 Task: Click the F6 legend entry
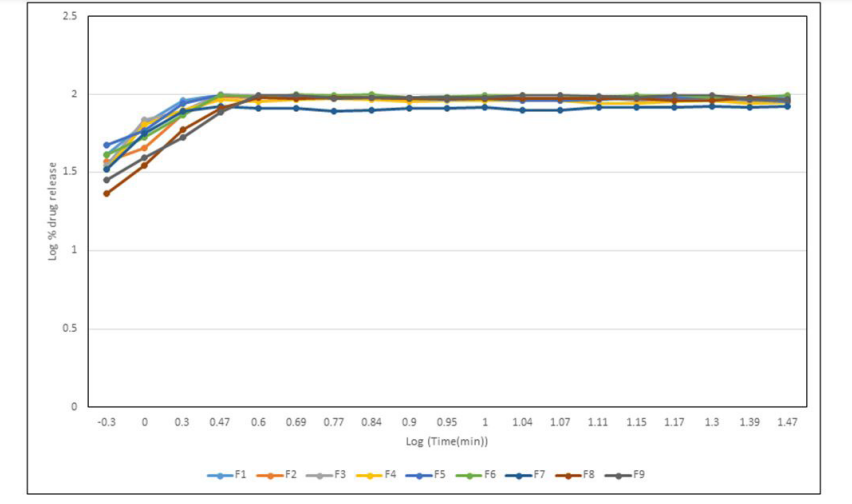[x=475, y=475]
